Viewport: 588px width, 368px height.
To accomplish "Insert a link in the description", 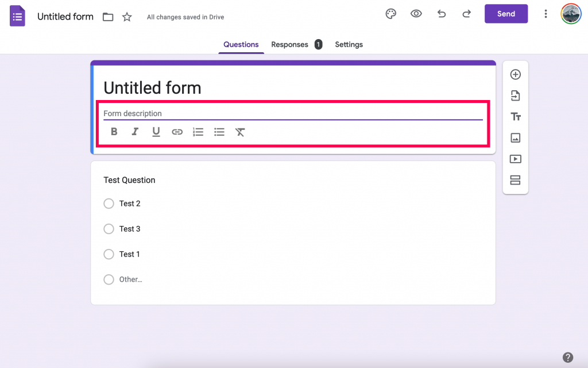I will [x=177, y=132].
